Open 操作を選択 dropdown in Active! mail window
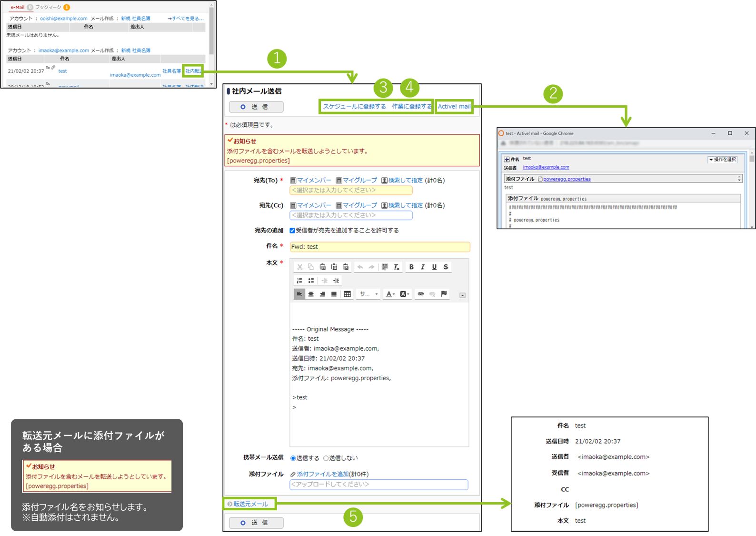The width and height of the screenshot is (756, 536). [x=723, y=160]
